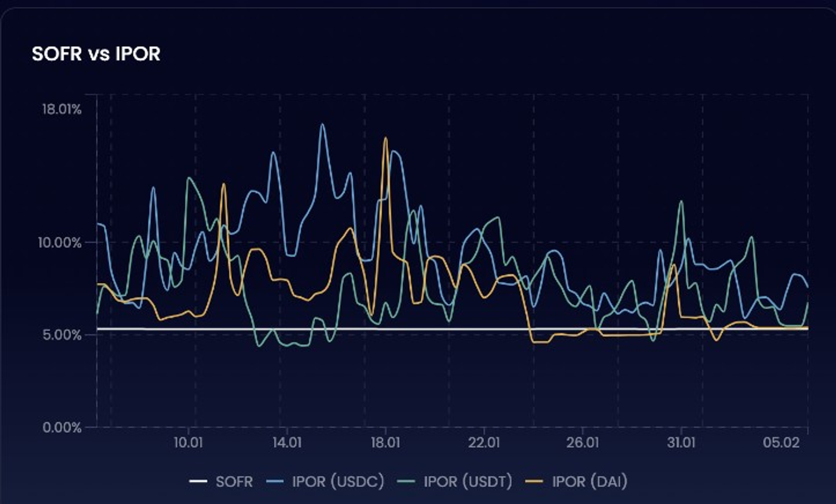
Task: Toggle the SOFR series in legend
Action: pyautogui.click(x=234, y=482)
